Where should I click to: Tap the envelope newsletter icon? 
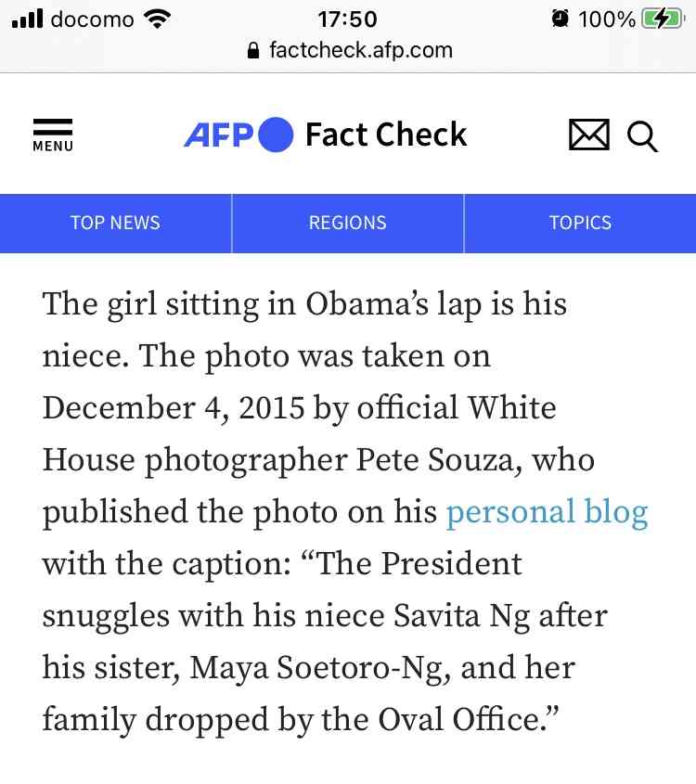pyautogui.click(x=589, y=135)
